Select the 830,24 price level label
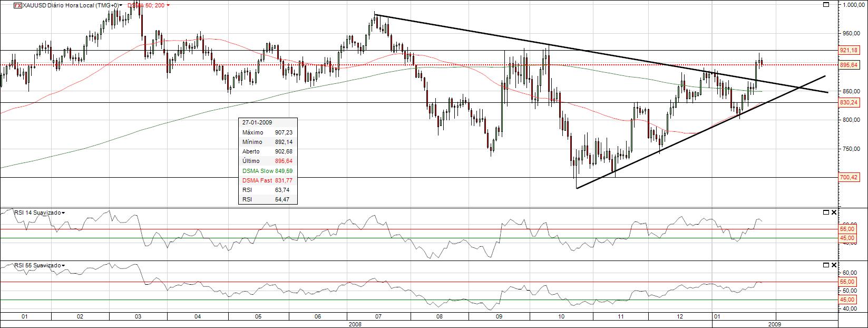The height and width of the screenshot is (328, 868). click(x=849, y=103)
